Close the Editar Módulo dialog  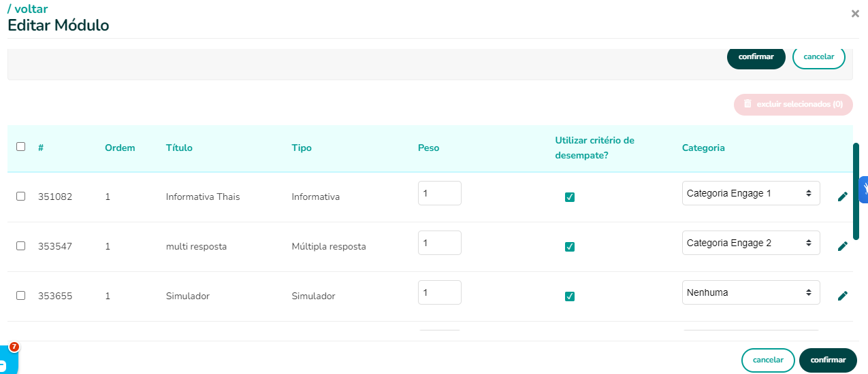(855, 14)
